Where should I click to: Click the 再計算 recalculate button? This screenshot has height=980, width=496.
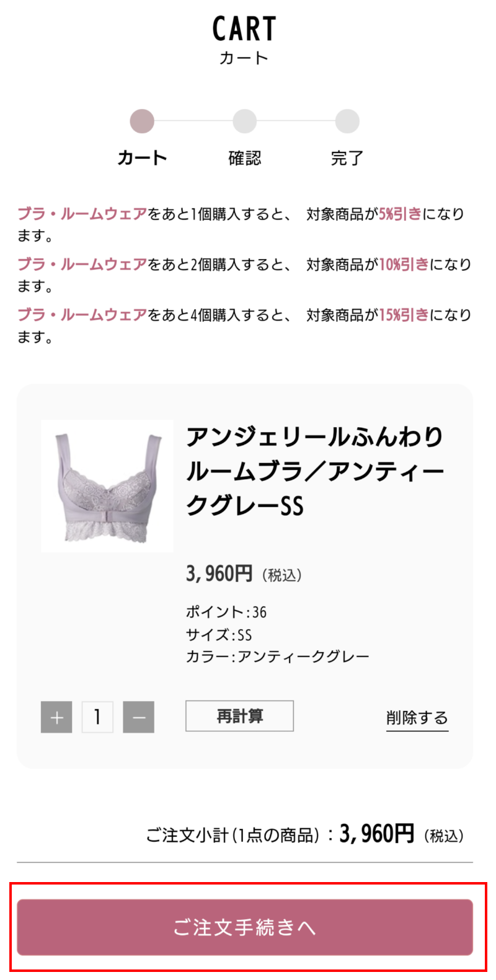pyautogui.click(x=239, y=716)
